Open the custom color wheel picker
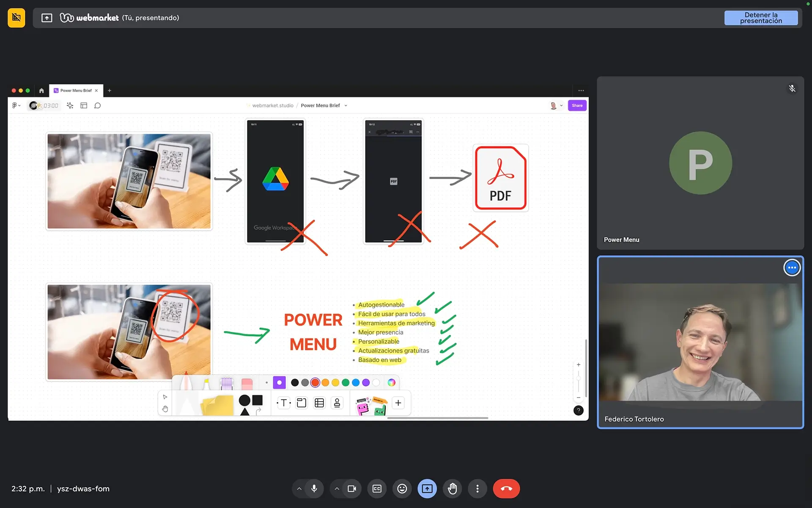812x508 pixels. [x=392, y=383]
